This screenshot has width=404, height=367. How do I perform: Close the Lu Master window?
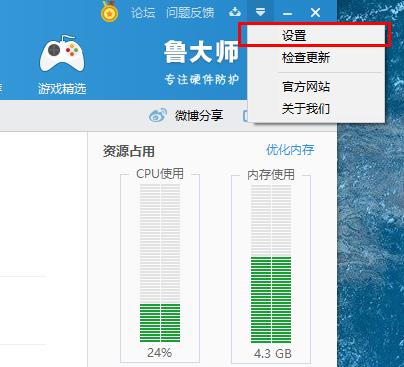click(x=315, y=13)
